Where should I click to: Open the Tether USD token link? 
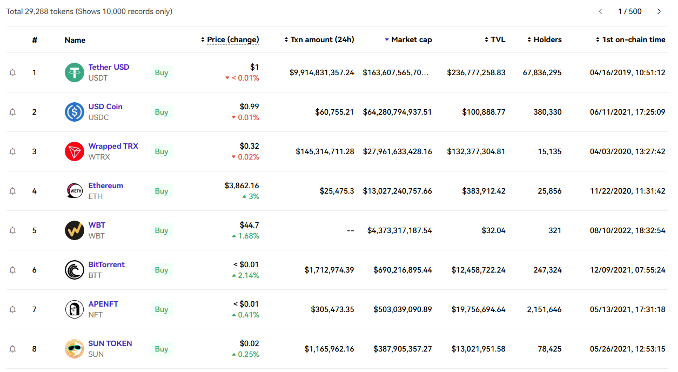coord(109,67)
